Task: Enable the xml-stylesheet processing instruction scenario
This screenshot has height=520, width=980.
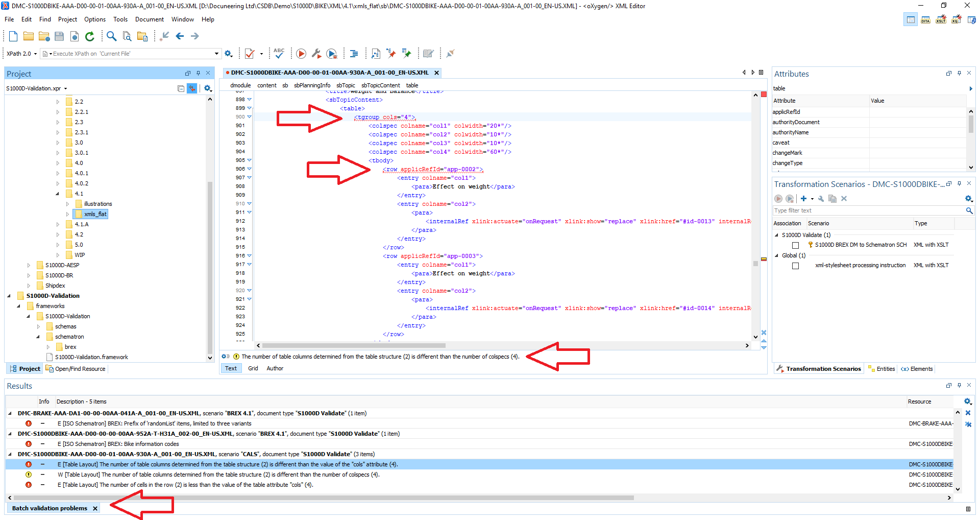Action: tap(795, 266)
